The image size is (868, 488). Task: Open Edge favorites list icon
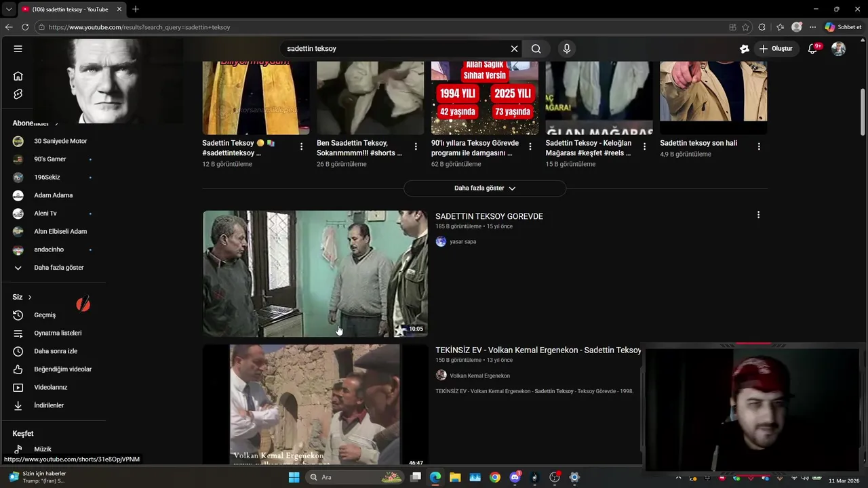click(780, 27)
